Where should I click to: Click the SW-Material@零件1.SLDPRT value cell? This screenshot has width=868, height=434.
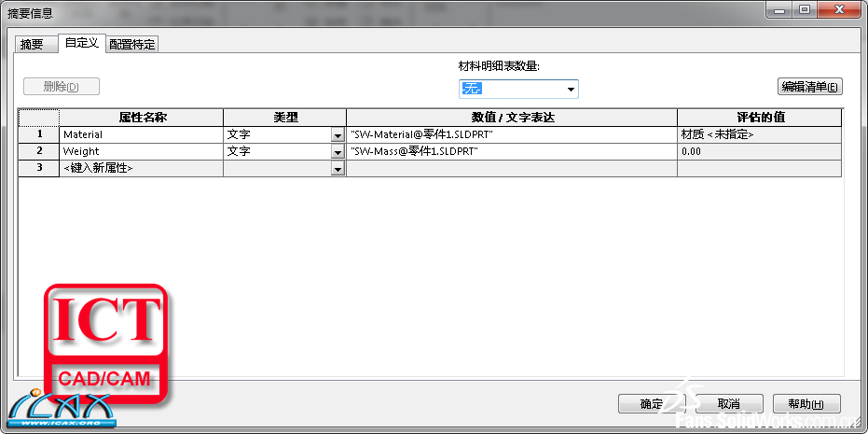tap(512, 134)
